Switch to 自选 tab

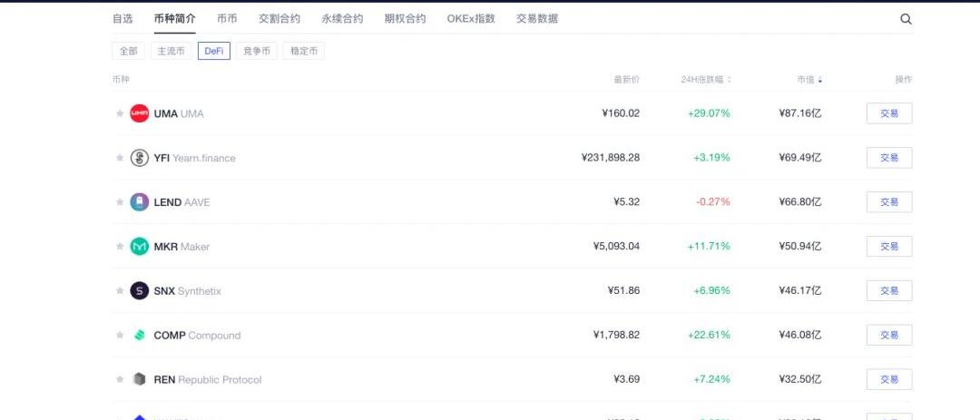122,19
